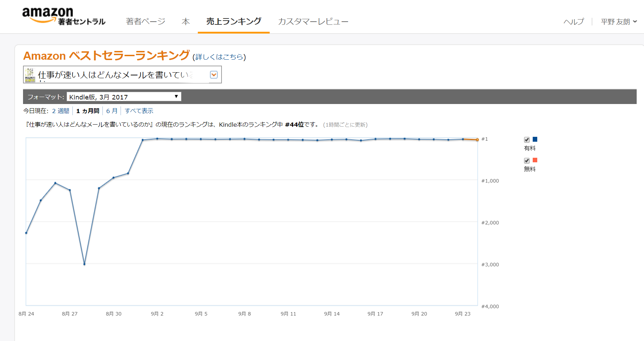Screen dimensions: 644x341
Task: Click the 詳しくはこちら link
Action: (219, 57)
